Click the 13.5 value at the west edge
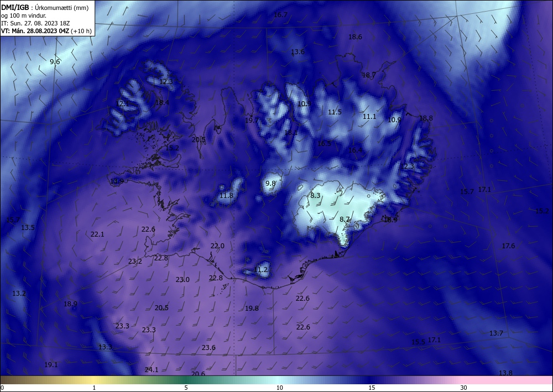Viewport: 553px width, 392px height. click(28, 227)
